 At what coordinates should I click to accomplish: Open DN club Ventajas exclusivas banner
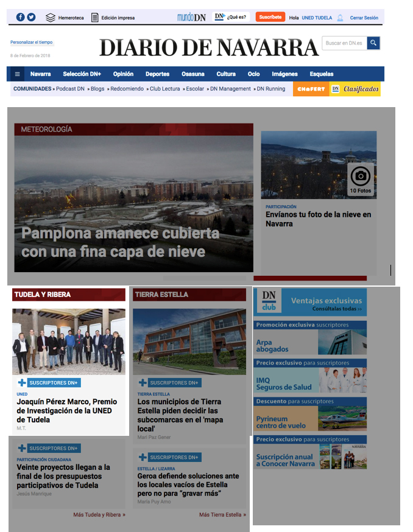tap(310, 303)
